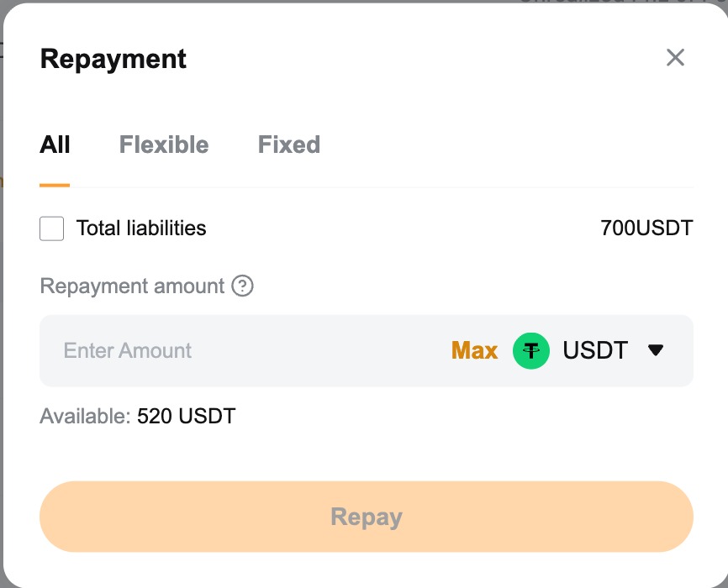This screenshot has height=588, width=728.
Task: Click the orange Max link
Action: click(474, 350)
